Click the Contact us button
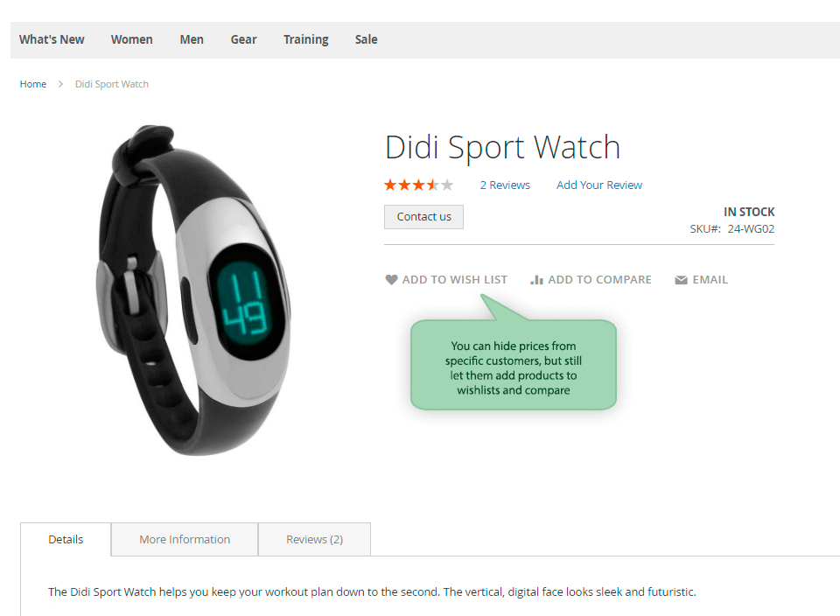Screen dimensions: 840x616 [x=423, y=217]
